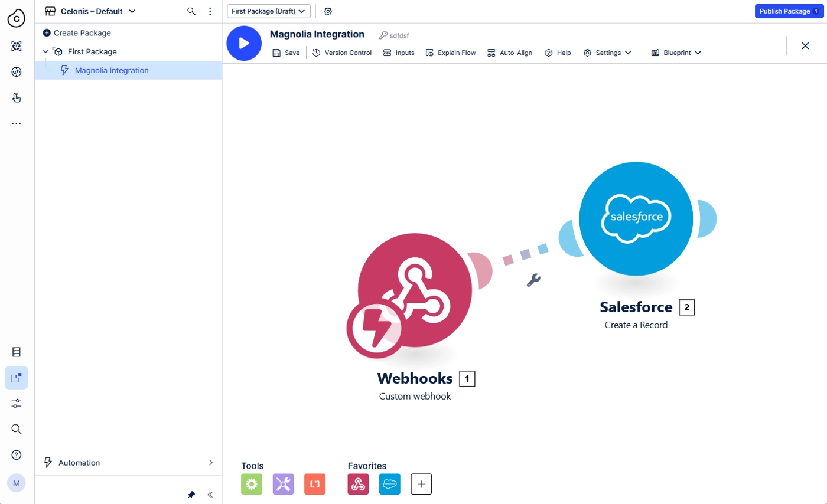Open the First Package (Draft) version dropdown
The image size is (827, 504).
coord(269,11)
